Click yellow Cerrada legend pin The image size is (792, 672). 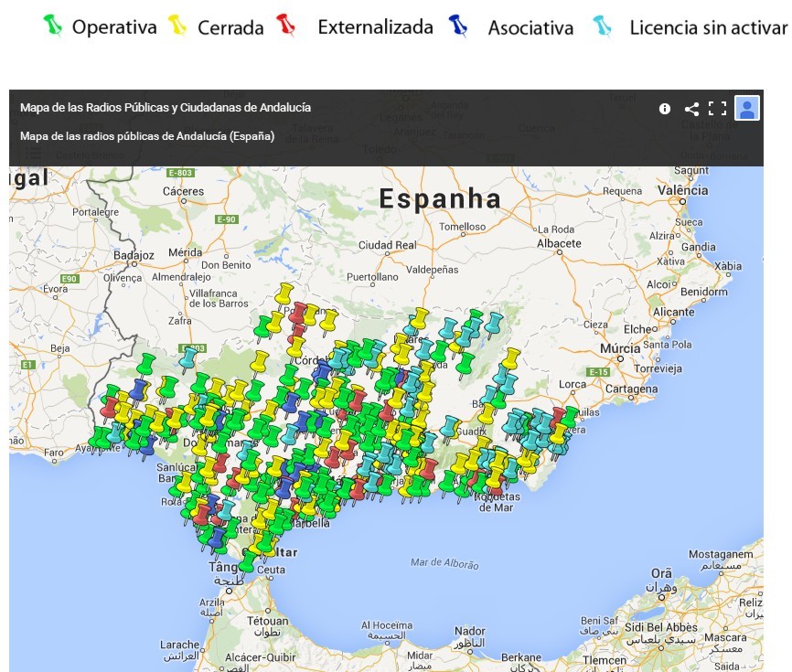(x=178, y=27)
